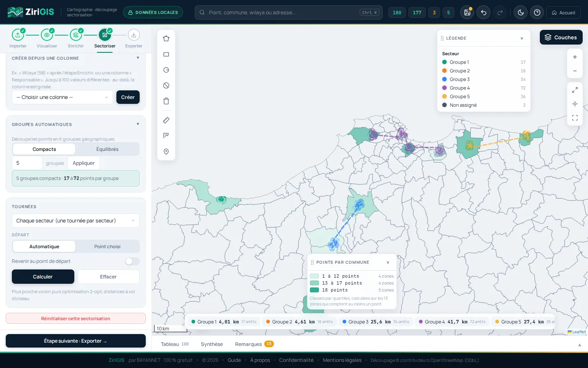The height and width of the screenshot is (368, 588).
Task: Click the save icon in header
Action: (x=467, y=13)
